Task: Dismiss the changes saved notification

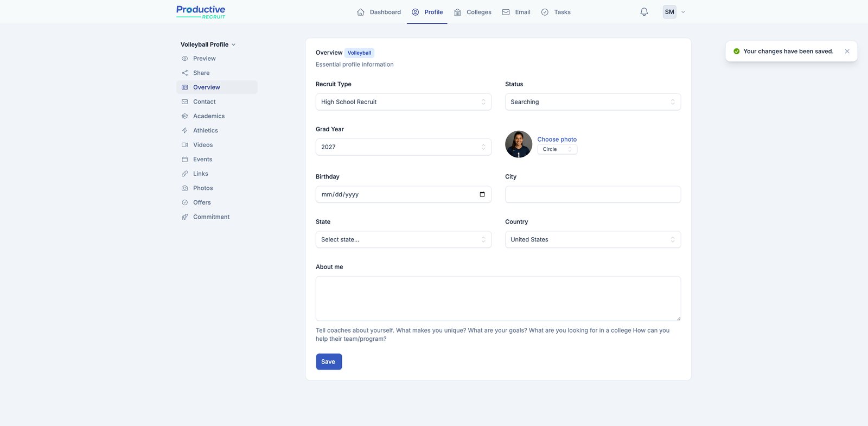Action: point(847,52)
